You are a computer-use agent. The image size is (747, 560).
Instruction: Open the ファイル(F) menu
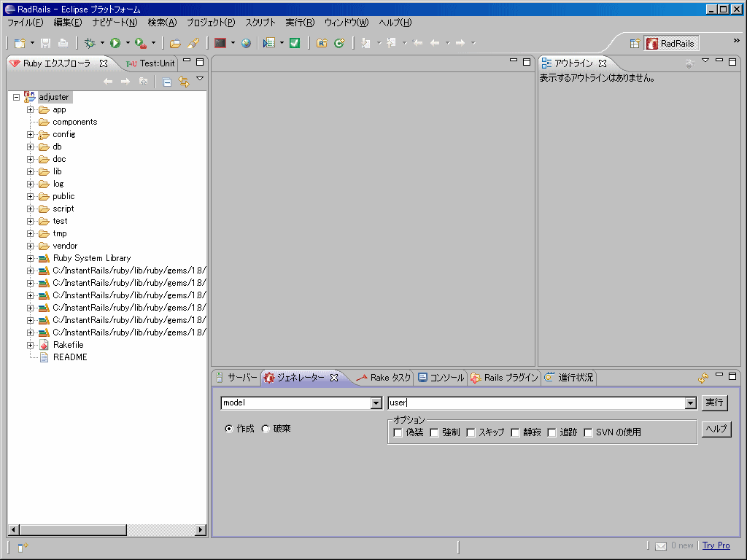coord(25,23)
